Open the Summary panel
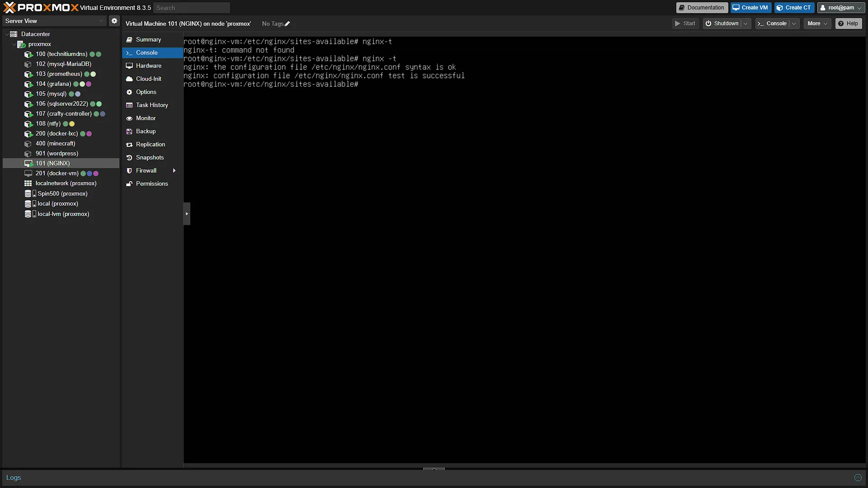Viewport: 868px width, 488px height. click(x=152, y=40)
